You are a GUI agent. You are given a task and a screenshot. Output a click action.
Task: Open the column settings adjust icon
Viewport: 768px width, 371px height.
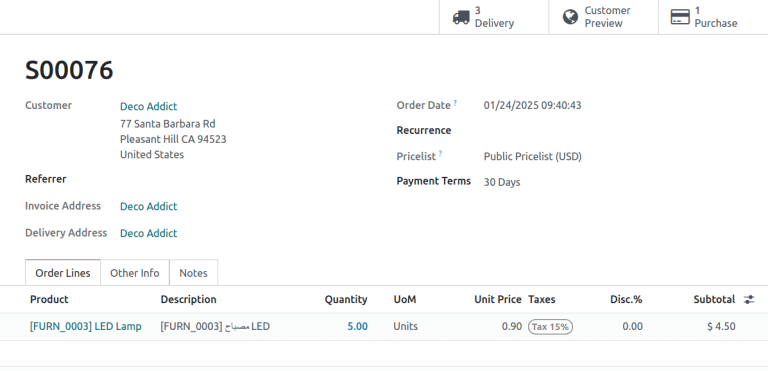(749, 299)
